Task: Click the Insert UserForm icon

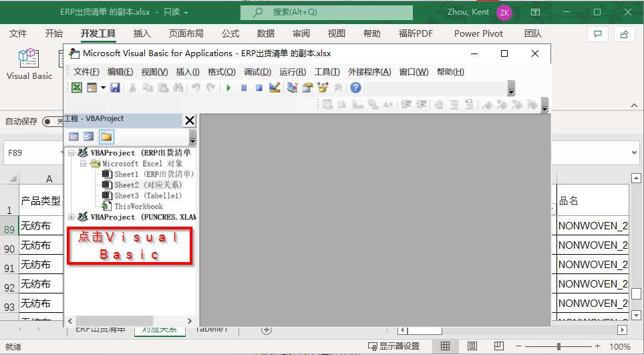Action: pos(92,88)
